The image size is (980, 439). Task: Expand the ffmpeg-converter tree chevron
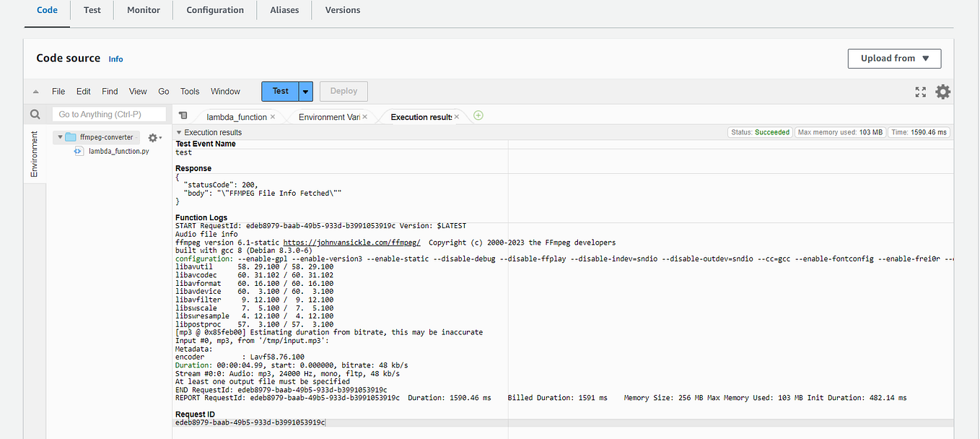click(61, 136)
